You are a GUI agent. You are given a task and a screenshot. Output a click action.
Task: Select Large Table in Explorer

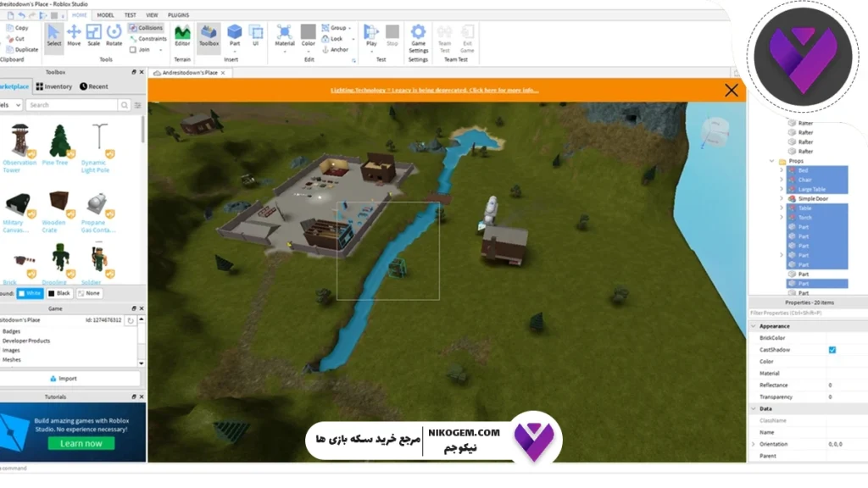[x=811, y=189]
